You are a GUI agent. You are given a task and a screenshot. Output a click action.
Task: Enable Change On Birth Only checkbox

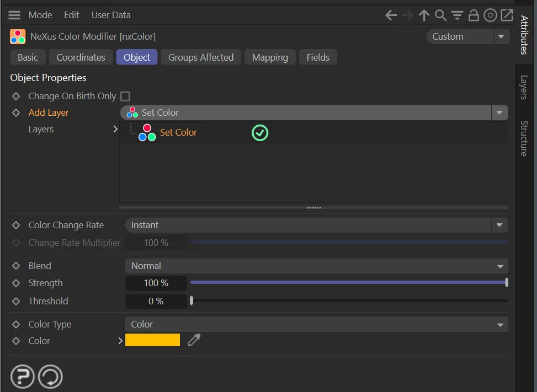click(x=125, y=96)
